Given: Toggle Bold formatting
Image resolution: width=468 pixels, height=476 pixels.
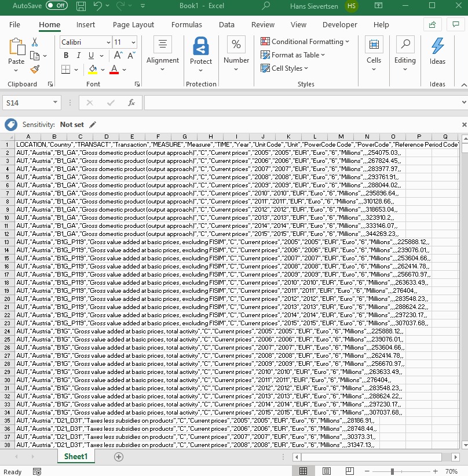Looking at the screenshot, I should [66, 56].
